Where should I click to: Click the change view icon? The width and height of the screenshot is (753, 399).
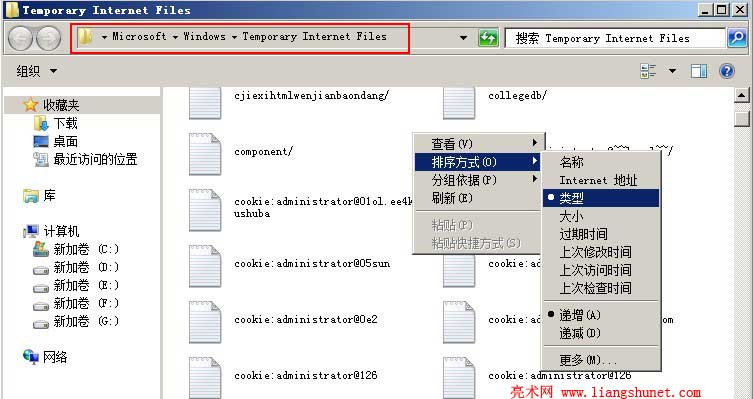pyautogui.click(x=648, y=72)
